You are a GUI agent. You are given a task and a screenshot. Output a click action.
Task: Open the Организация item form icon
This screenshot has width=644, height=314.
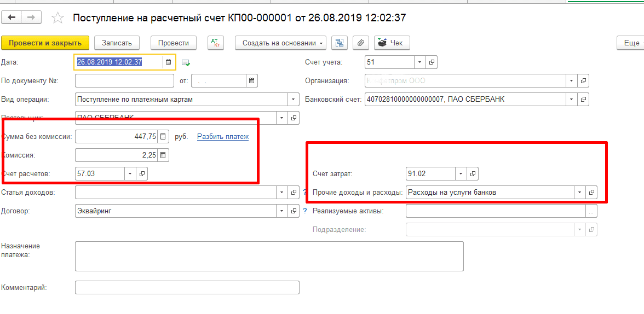pyautogui.click(x=583, y=81)
